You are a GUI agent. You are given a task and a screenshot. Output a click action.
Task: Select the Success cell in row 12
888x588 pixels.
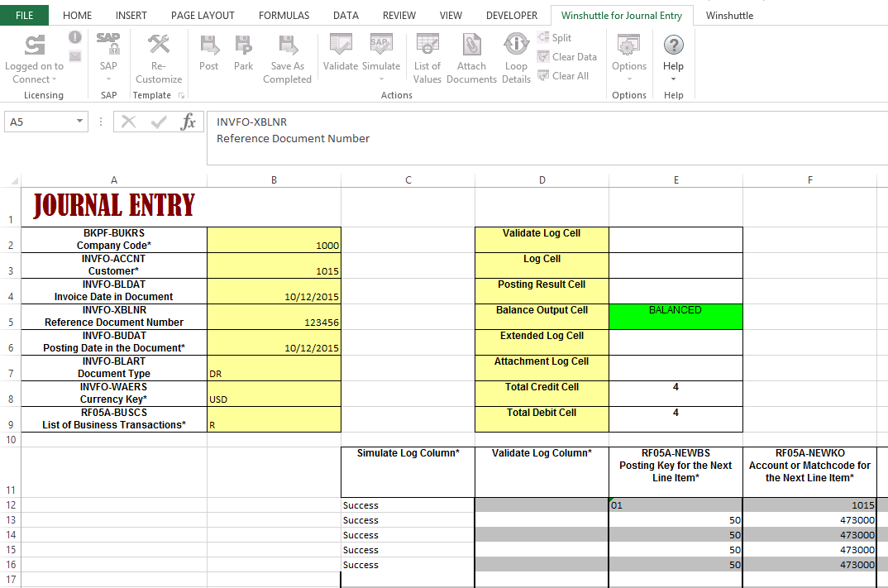pos(408,504)
